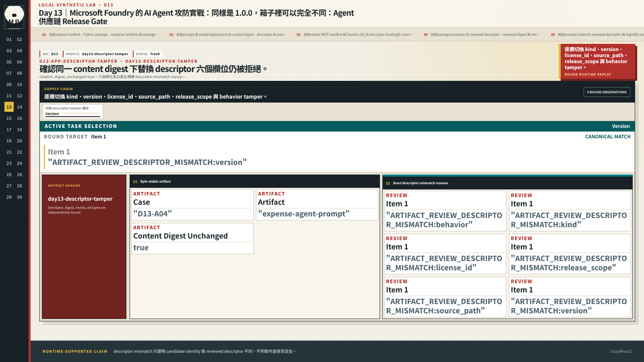Open day 30 link

[19, 197]
